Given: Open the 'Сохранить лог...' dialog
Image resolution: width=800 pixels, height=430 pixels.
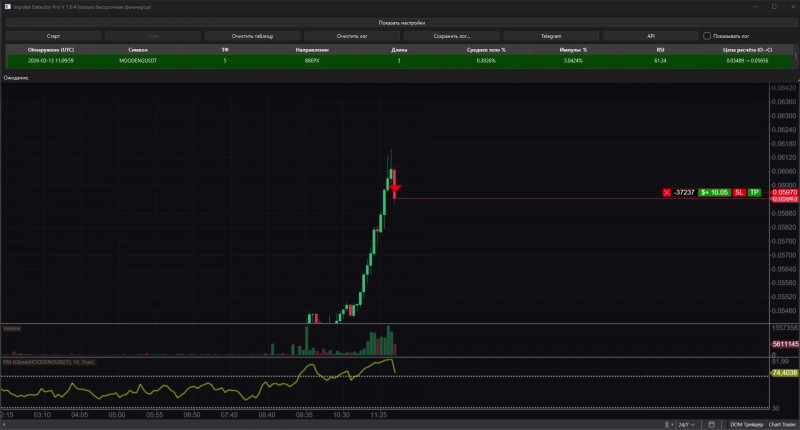Looking at the screenshot, I should 452,36.
